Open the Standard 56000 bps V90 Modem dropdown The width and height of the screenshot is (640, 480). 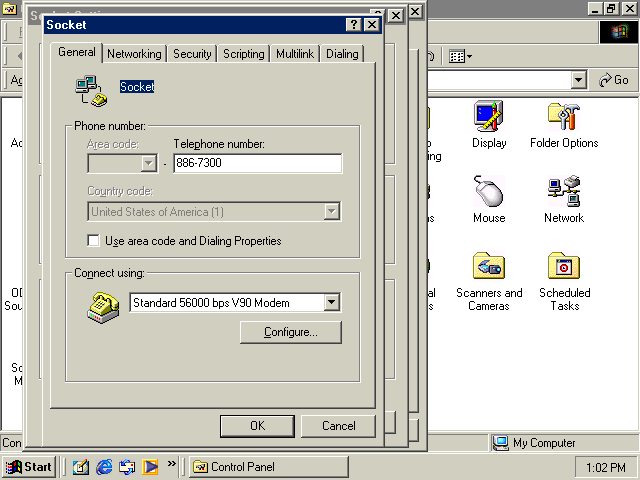point(332,302)
